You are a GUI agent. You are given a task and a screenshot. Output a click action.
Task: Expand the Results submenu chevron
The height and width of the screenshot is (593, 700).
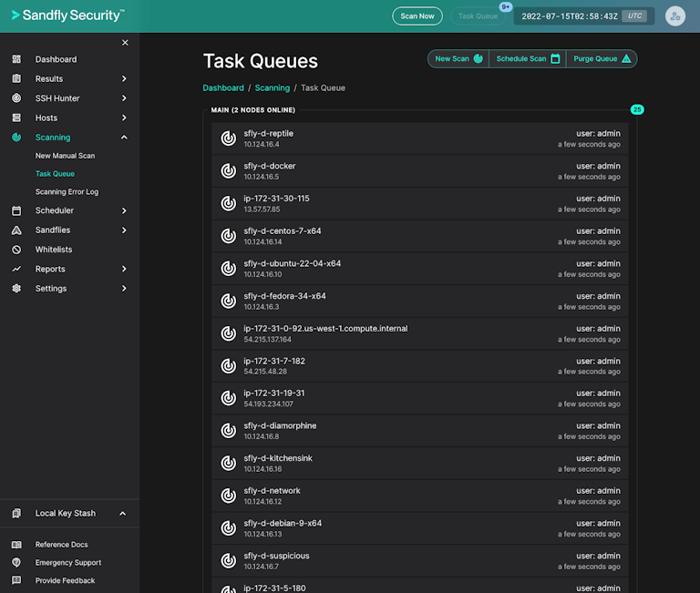point(124,78)
